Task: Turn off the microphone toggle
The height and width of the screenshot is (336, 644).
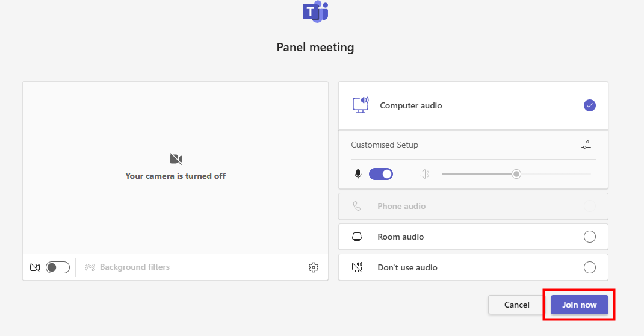Action: point(381,174)
